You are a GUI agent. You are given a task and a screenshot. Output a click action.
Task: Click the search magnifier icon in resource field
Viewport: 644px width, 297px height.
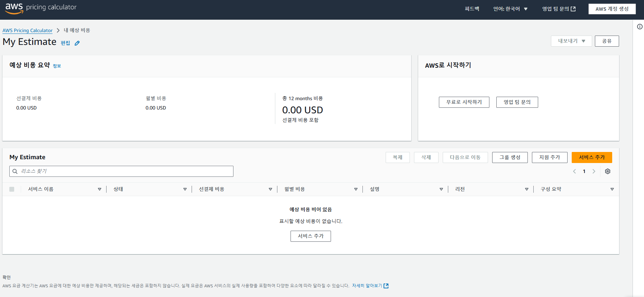tap(15, 171)
